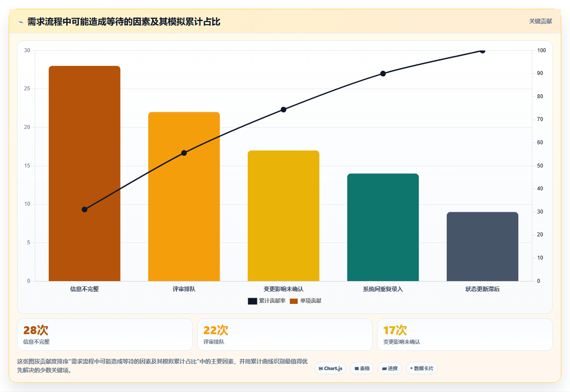Click the cumulative line point above 信息不完整

click(x=85, y=209)
